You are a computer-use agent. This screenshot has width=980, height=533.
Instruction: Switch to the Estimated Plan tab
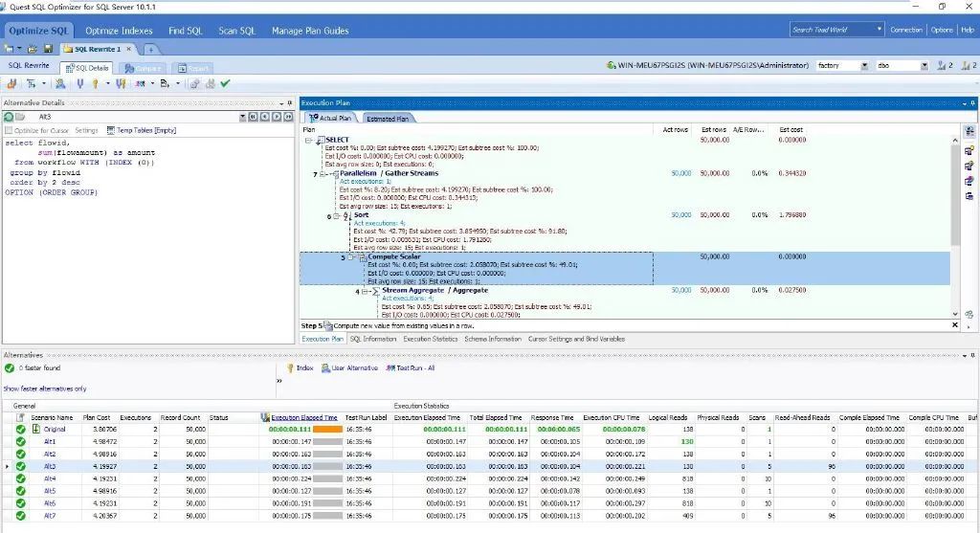388,119
